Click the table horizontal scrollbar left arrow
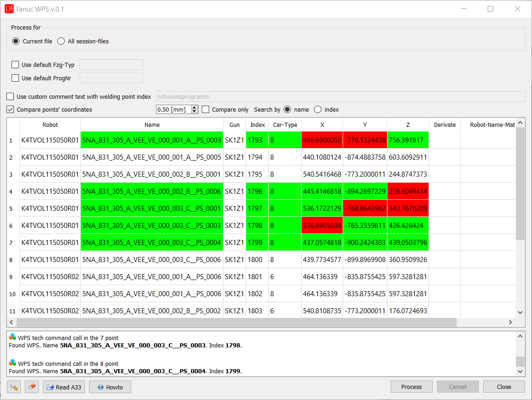Screen dimensions: 532x400 [x=12, y=322]
